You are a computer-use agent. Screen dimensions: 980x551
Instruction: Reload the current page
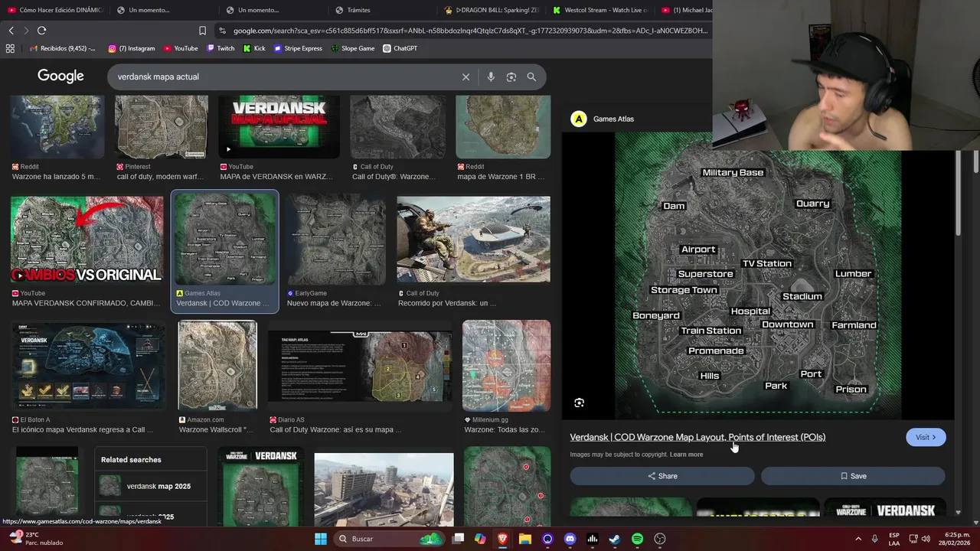click(x=41, y=31)
